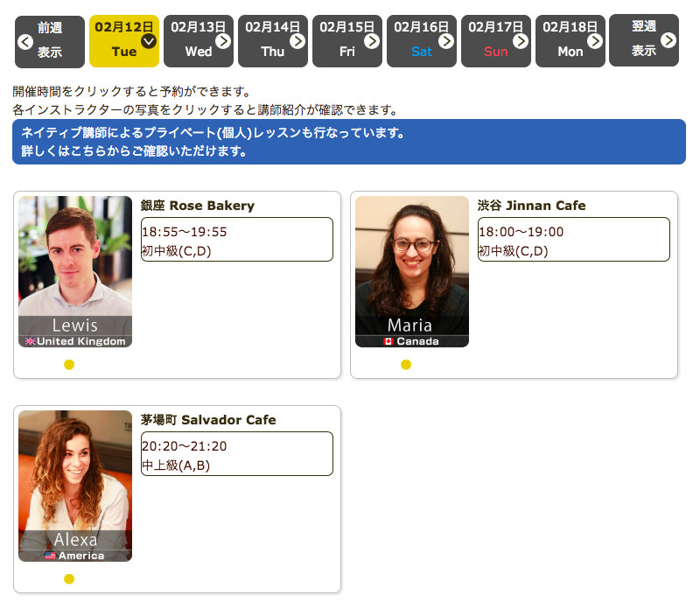This screenshot has width=700, height=609.
Task: Click the yellow dot below Maria's photo
Action: (406, 365)
